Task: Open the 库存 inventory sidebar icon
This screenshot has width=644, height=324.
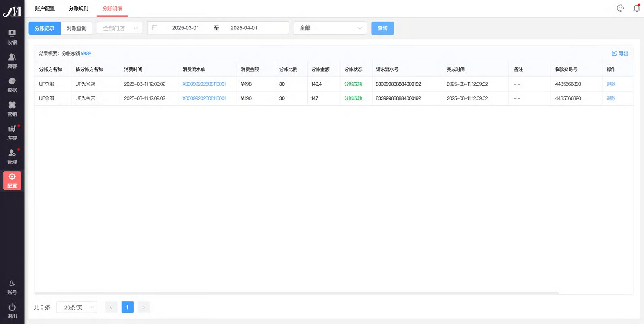Action: click(x=12, y=133)
